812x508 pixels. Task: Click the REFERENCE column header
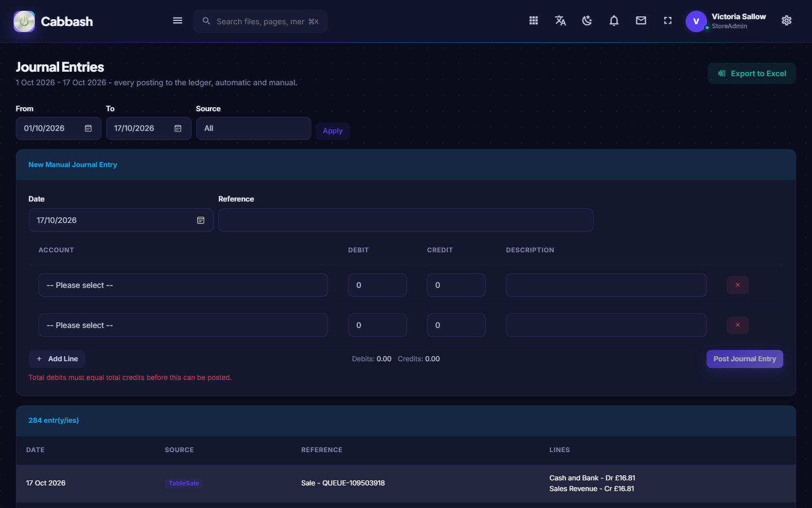pos(321,450)
